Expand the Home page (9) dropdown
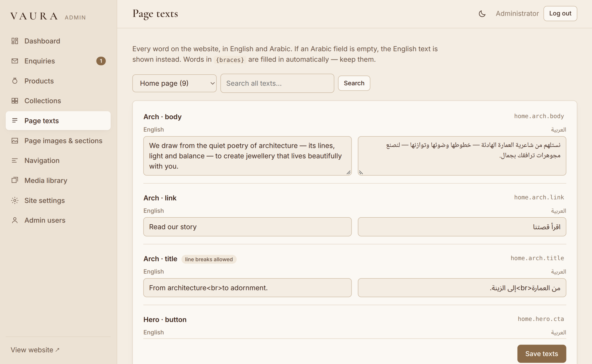592x364 pixels. [174, 83]
